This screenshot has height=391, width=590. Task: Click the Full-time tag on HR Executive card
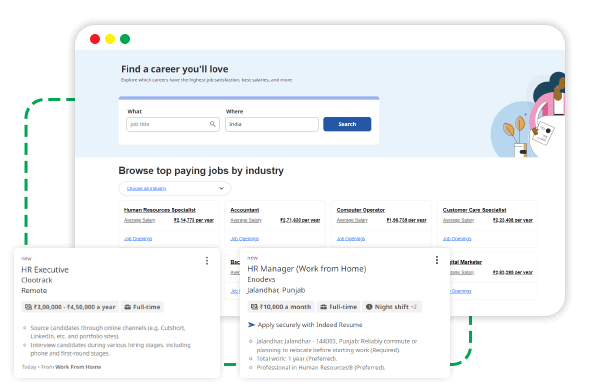142,307
